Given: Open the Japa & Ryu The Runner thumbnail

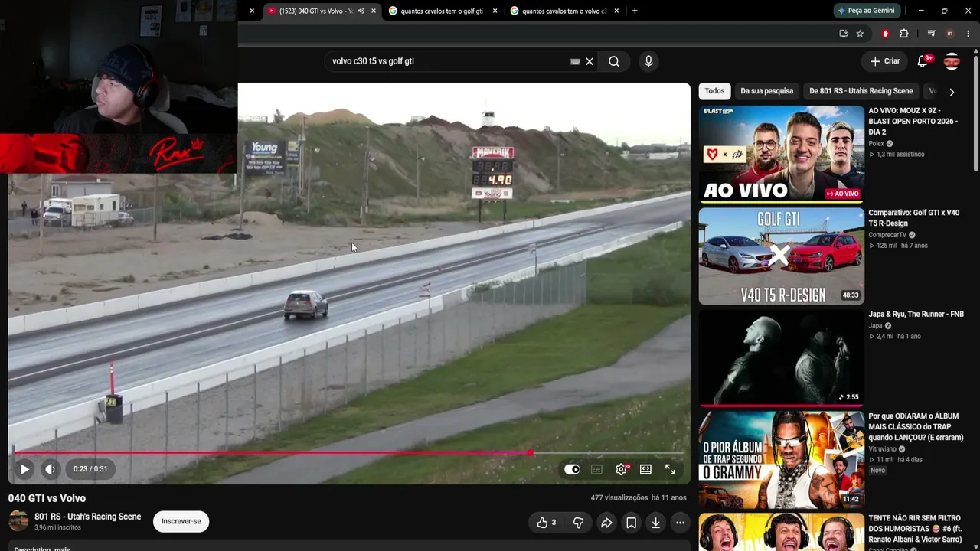Looking at the screenshot, I should tap(781, 358).
